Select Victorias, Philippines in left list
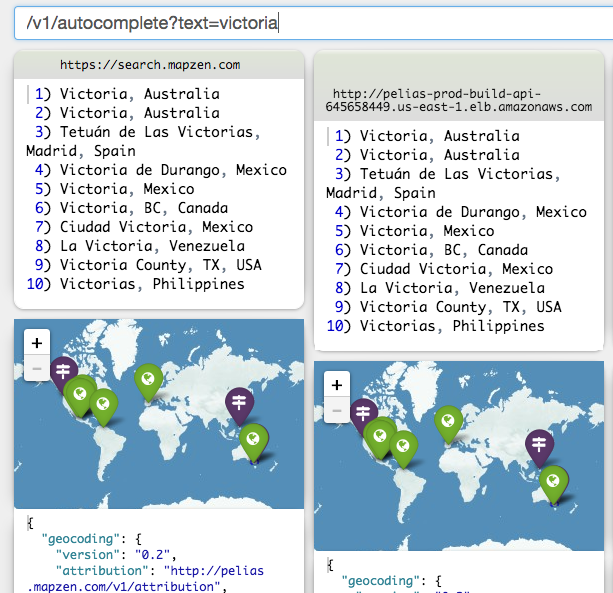 coord(136,284)
